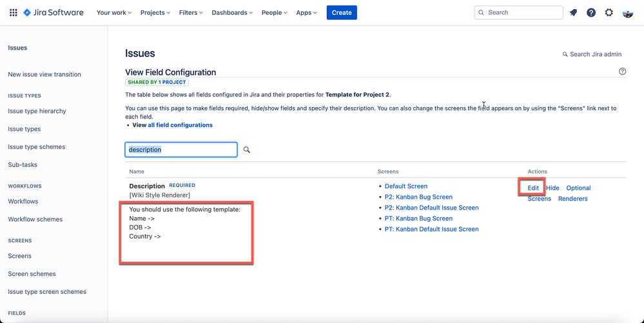Click the description filter text box
Screen dimensions: 644x323
(x=181, y=150)
